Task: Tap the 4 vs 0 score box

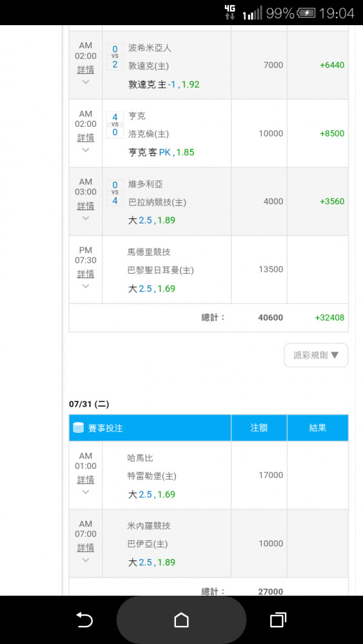Action: [x=115, y=125]
